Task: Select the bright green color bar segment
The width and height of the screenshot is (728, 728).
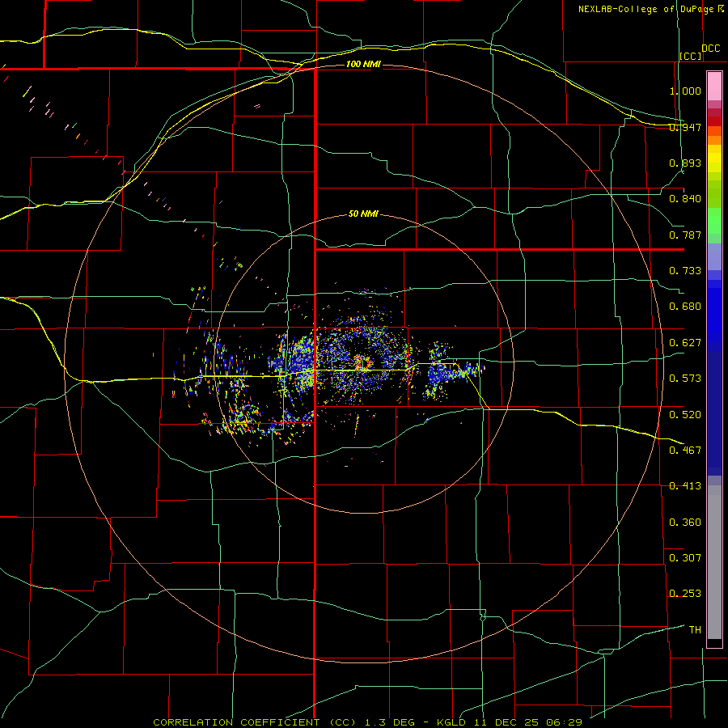Action: pos(714,221)
